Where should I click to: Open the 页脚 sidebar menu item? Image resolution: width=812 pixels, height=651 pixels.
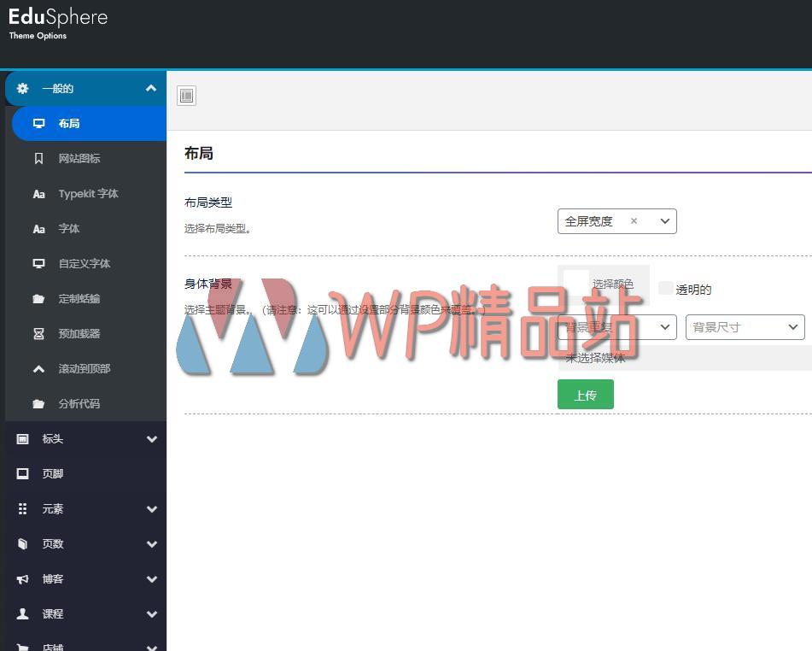(53, 473)
